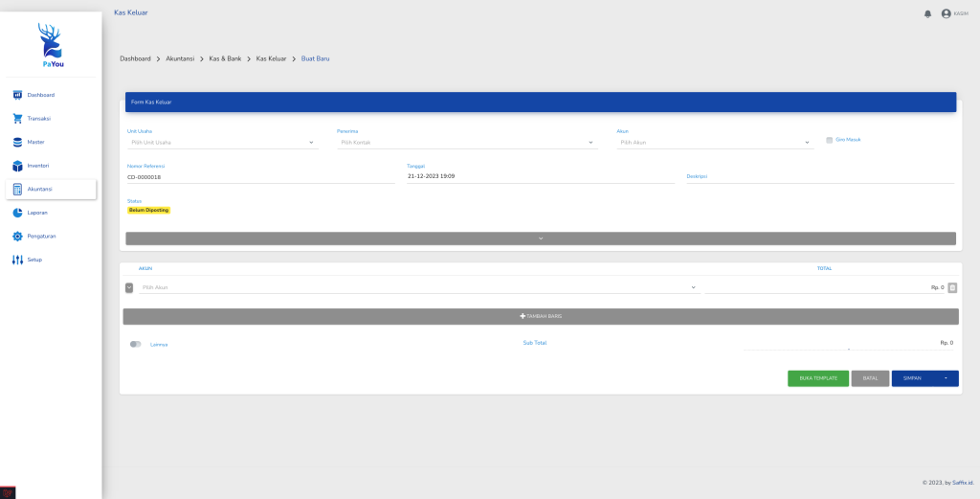Open the Inventori menu item
Image resolution: width=980 pixels, height=499 pixels.
(x=51, y=166)
